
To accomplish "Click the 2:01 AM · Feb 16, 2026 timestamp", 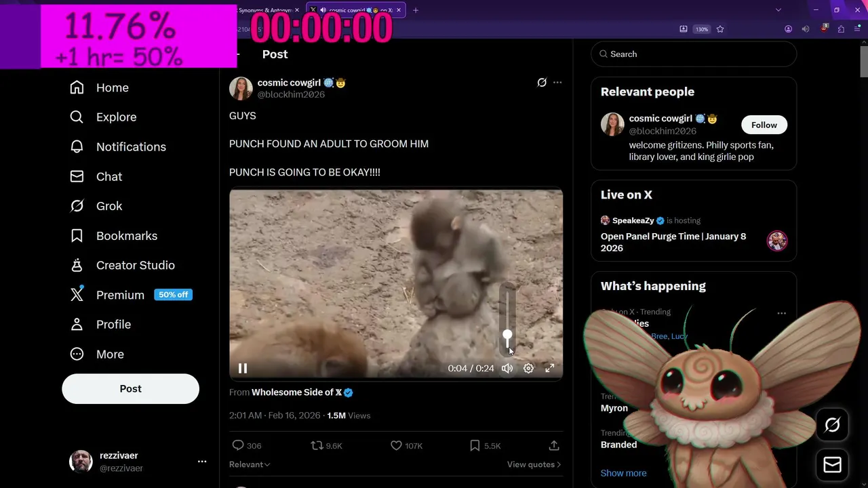I will [x=275, y=415].
